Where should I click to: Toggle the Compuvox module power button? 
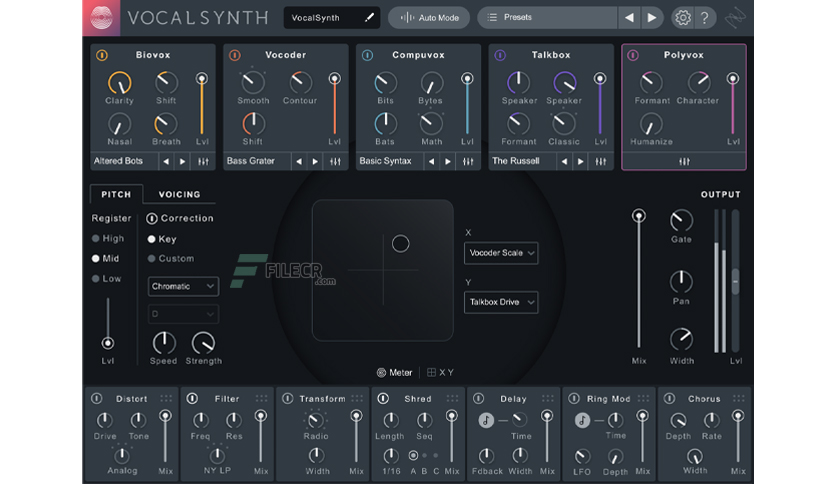click(367, 55)
